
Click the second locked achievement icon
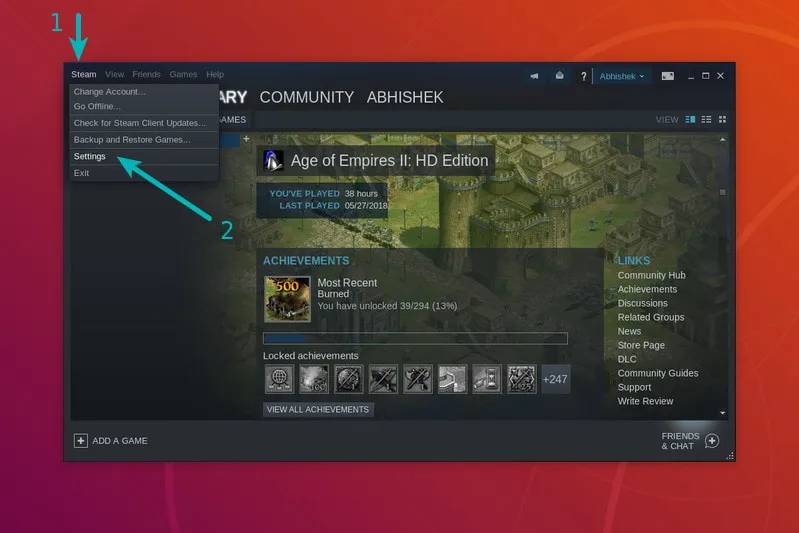(x=314, y=379)
